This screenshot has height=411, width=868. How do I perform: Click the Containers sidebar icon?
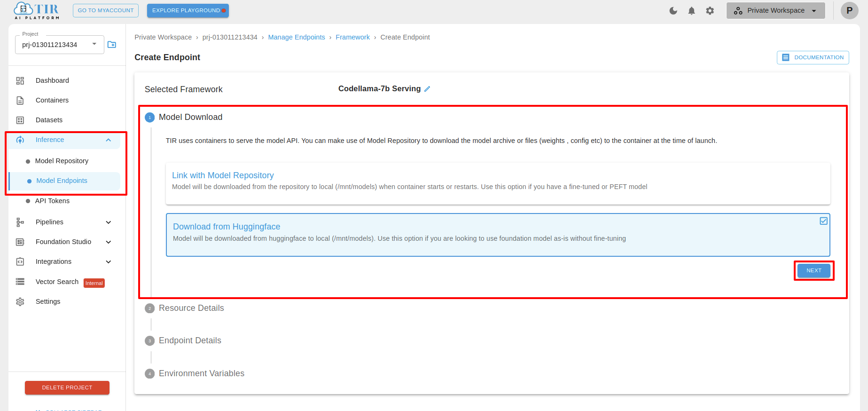(20, 100)
